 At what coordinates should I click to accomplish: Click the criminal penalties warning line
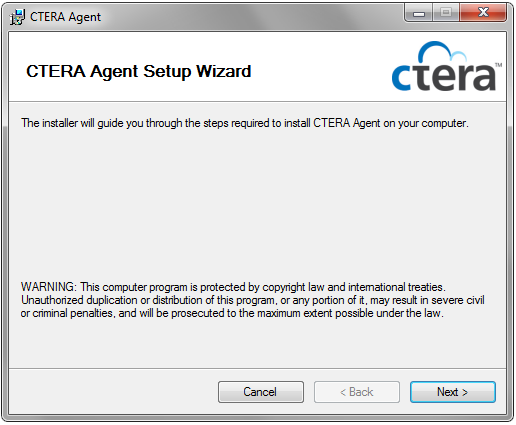[232, 313]
